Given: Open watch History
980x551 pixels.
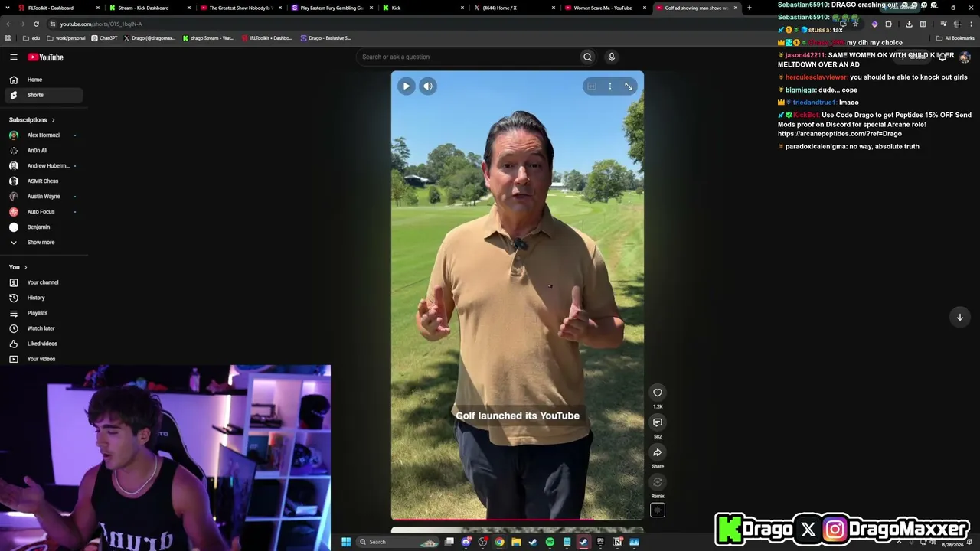Looking at the screenshot, I should [x=42, y=298].
